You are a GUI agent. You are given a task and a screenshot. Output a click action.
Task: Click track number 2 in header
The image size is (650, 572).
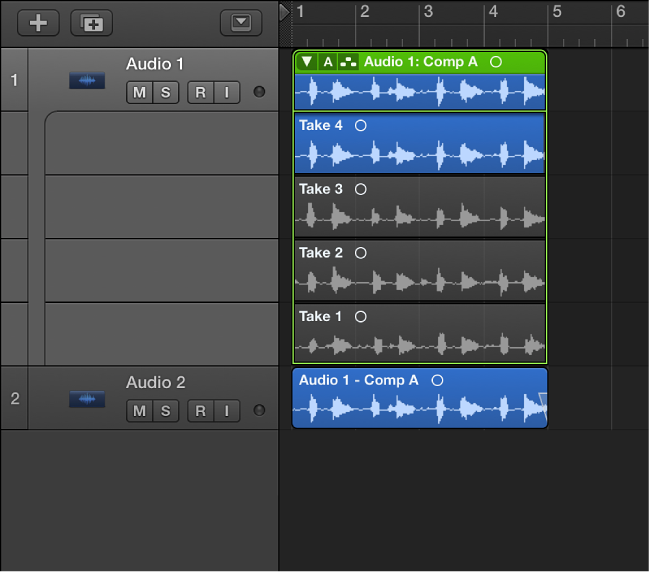[x=15, y=398]
